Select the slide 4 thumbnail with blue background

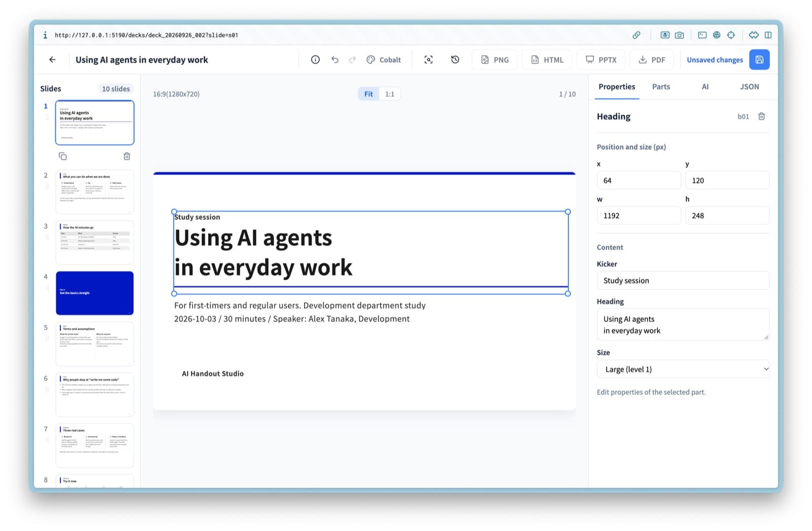click(95, 293)
